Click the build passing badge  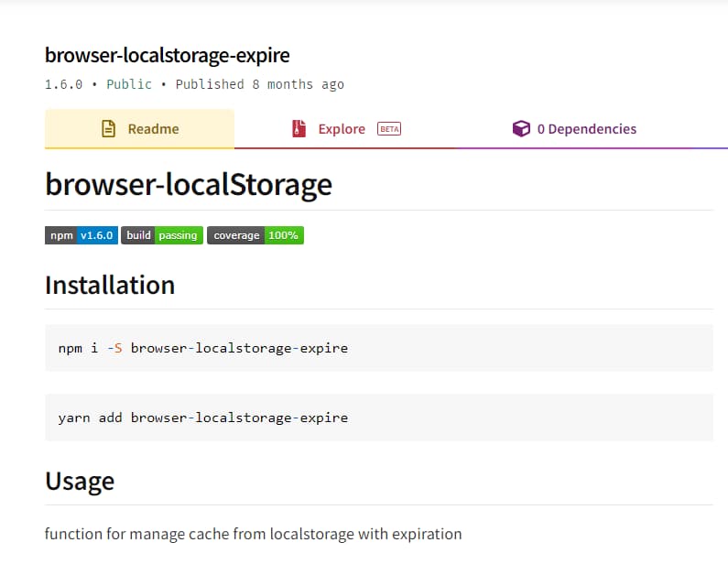(162, 235)
